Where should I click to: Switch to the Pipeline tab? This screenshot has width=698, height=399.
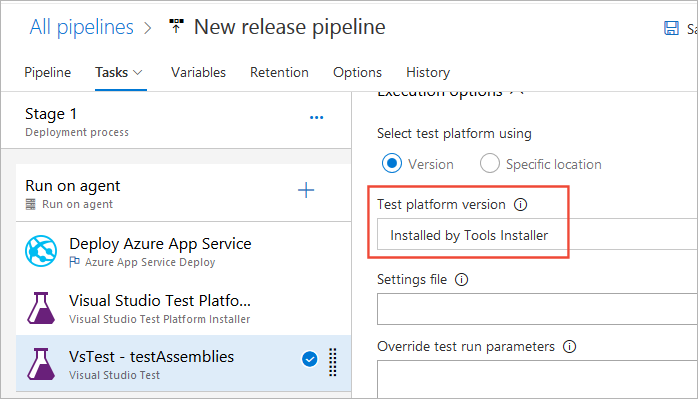click(x=48, y=72)
